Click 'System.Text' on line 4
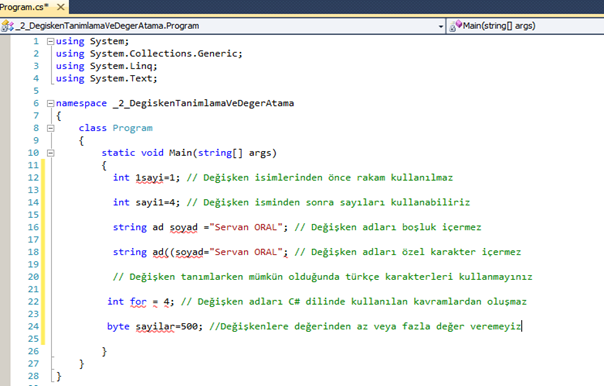 121,78
